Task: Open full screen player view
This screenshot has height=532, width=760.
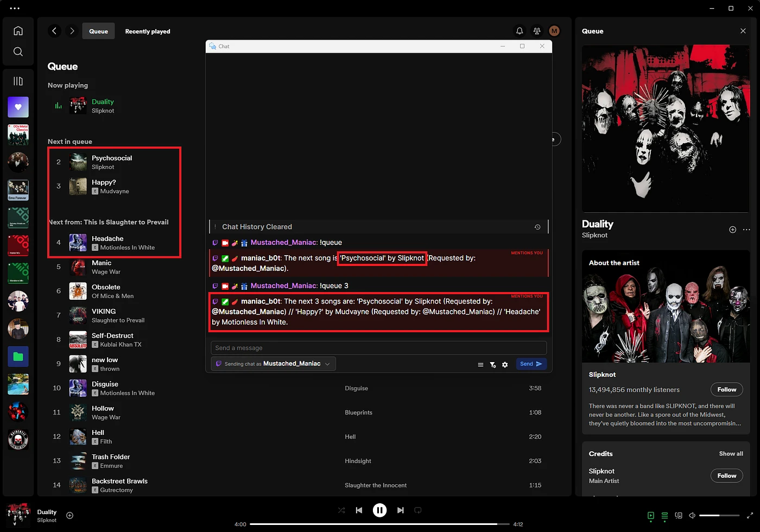Action: [x=750, y=516]
